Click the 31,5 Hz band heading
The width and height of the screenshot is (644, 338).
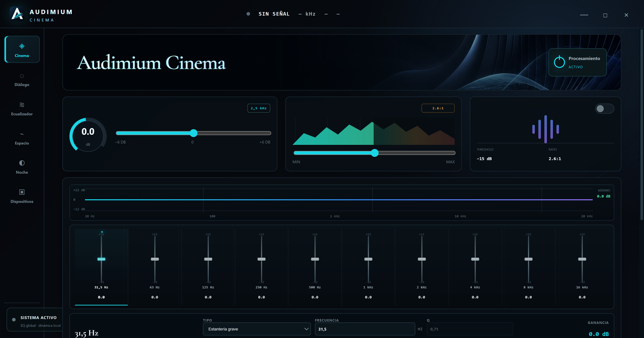click(x=87, y=333)
